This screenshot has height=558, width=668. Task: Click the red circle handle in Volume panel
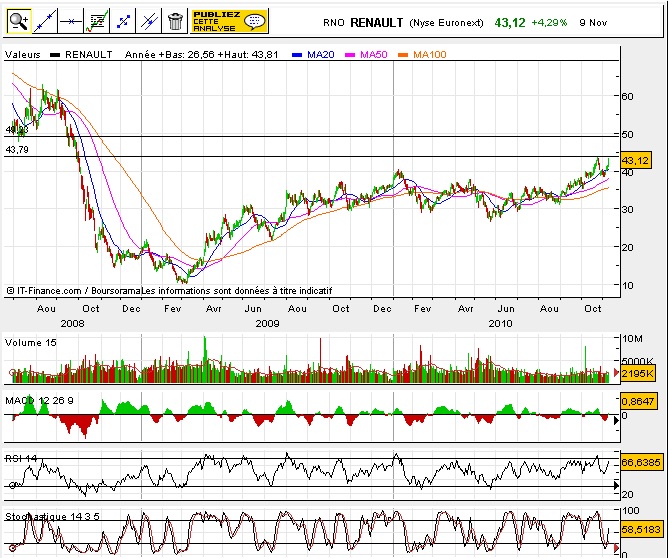(12, 372)
